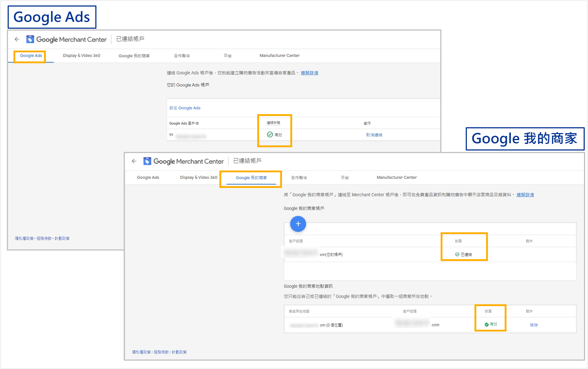
Task: Select Manufacturer Center tab in back window
Action: pos(279,56)
